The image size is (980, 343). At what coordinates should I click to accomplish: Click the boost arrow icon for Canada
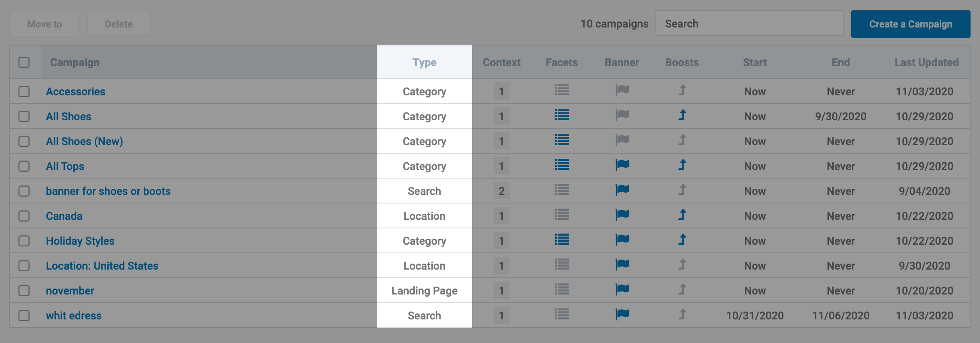click(682, 215)
